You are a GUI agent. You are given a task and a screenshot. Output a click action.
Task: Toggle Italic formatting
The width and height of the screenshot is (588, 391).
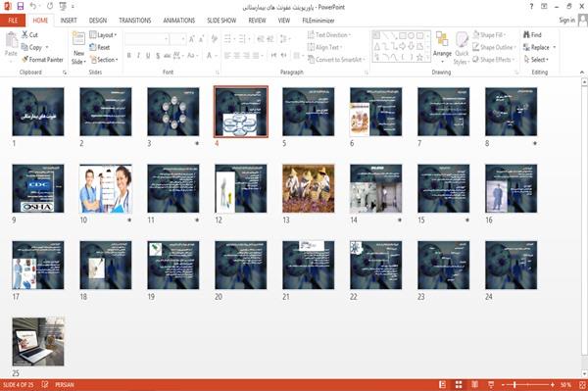138,56
